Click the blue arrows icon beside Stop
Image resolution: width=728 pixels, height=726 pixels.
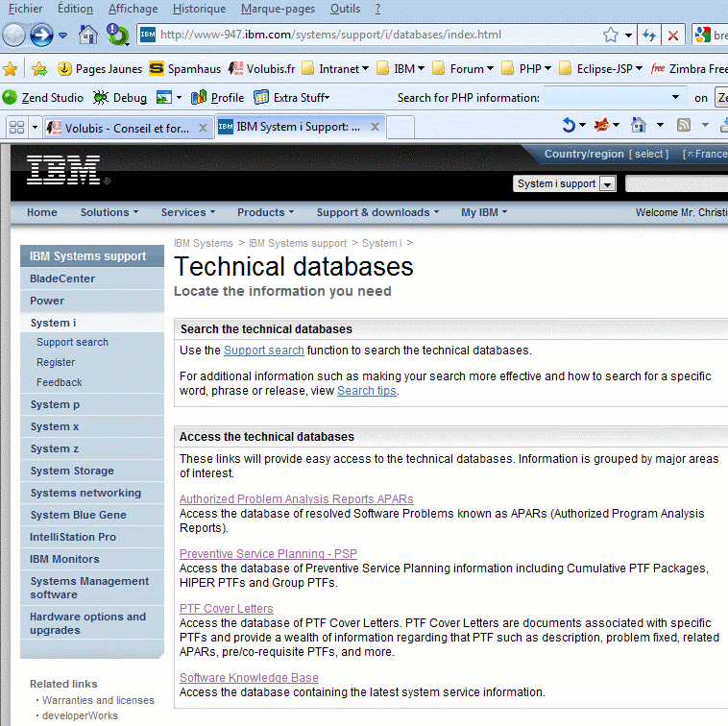coord(649,35)
